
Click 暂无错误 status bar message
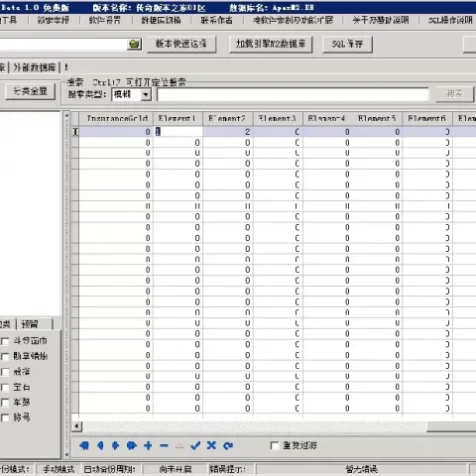tap(362, 469)
